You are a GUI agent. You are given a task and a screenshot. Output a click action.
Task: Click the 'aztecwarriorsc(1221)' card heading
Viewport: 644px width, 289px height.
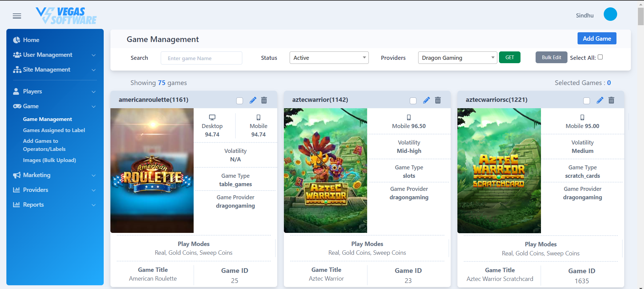tap(496, 100)
